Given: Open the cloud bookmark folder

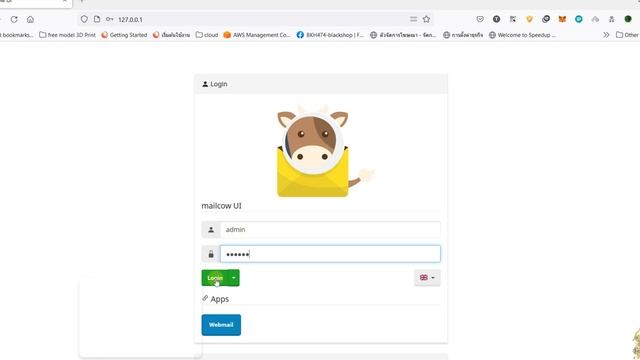Looking at the screenshot, I should click(207, 35).
